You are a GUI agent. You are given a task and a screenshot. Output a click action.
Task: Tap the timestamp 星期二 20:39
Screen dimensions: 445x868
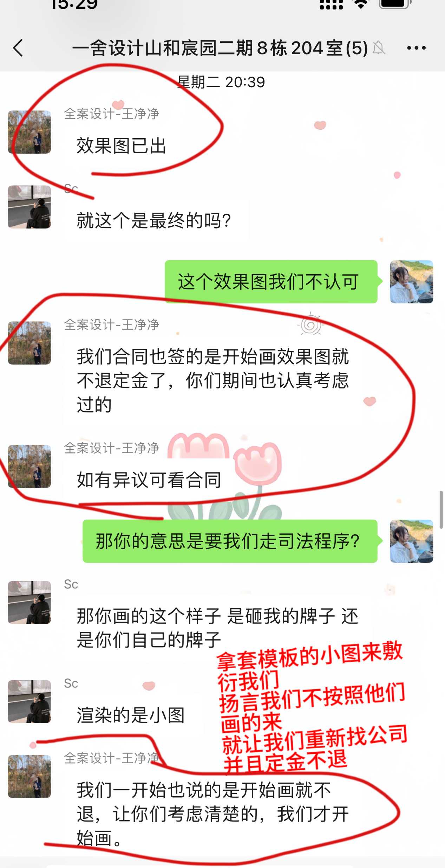[221, 82]
